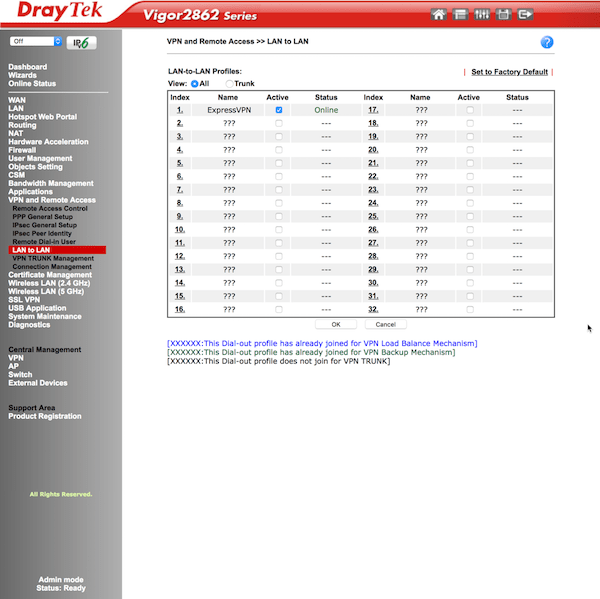Open PPP General Setup submenu
Screen dimensions: 600x599
(x=42, y=217)
